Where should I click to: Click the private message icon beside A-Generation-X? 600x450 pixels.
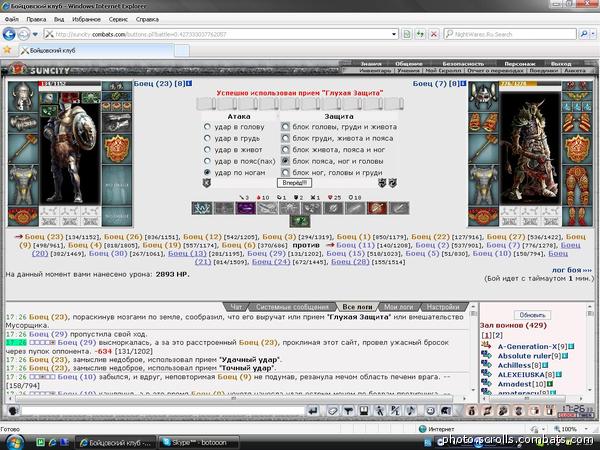486,346
